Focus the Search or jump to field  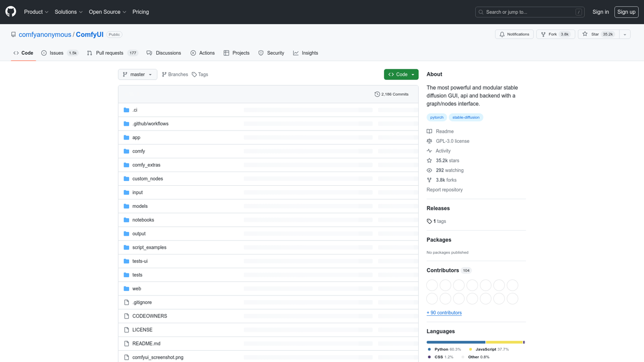pos(529,12)
